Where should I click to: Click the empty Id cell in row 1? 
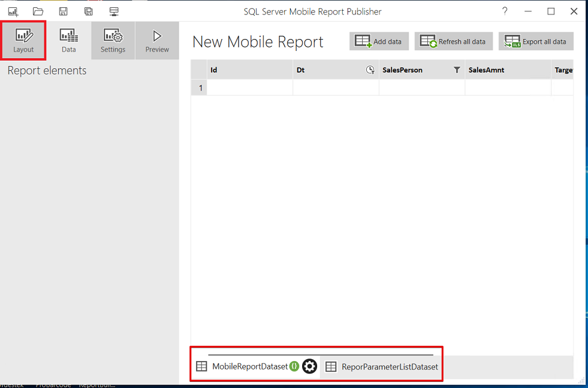pos(250,88)
